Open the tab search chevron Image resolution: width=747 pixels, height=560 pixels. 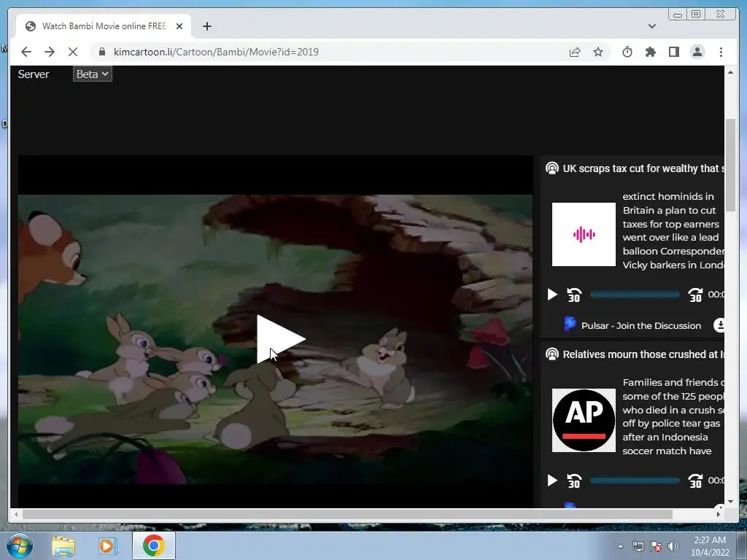coord(652,26)
